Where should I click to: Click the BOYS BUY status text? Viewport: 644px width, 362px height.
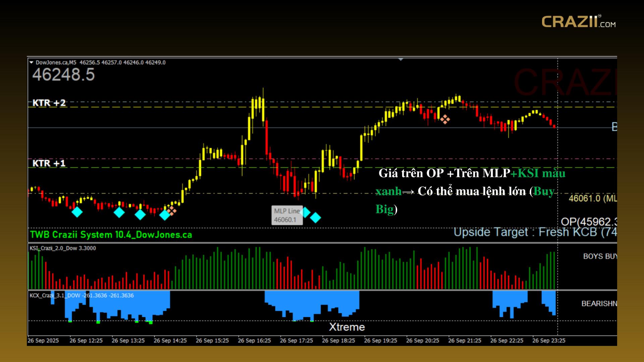coord(600,256)
